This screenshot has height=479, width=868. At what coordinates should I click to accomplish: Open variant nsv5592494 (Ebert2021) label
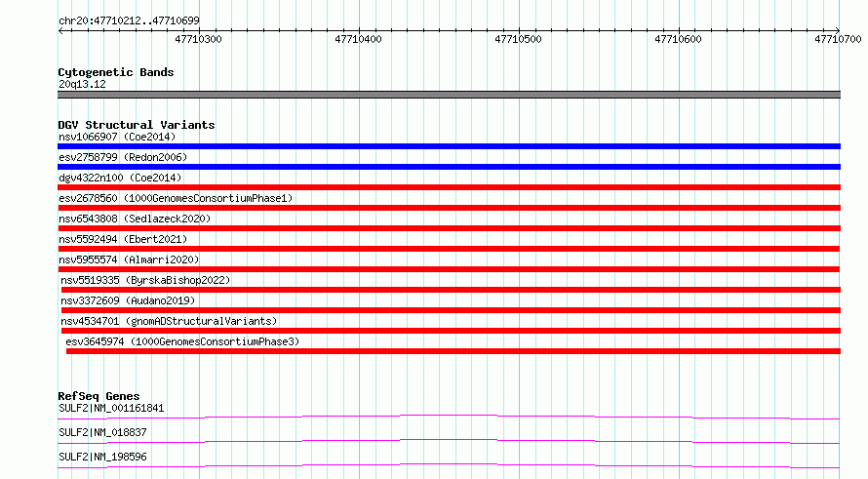pos(123,239)
